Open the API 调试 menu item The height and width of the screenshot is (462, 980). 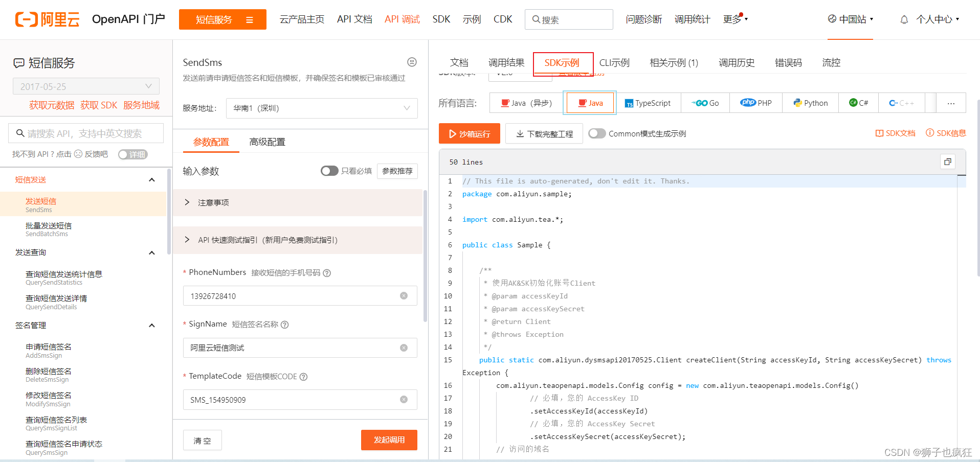click(x=402, y=19)
